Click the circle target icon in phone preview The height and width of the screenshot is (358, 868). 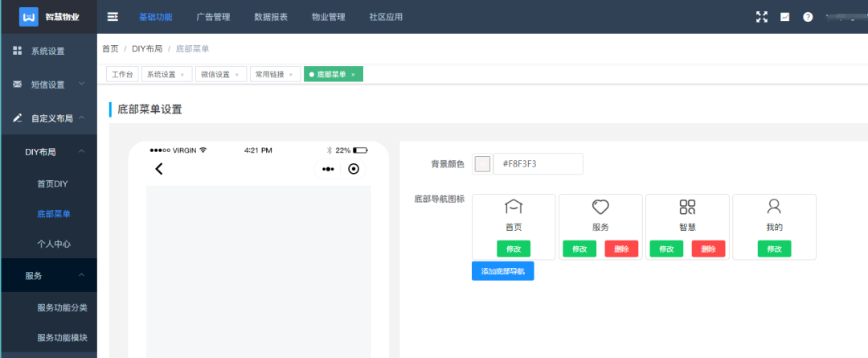click(354, 169)
